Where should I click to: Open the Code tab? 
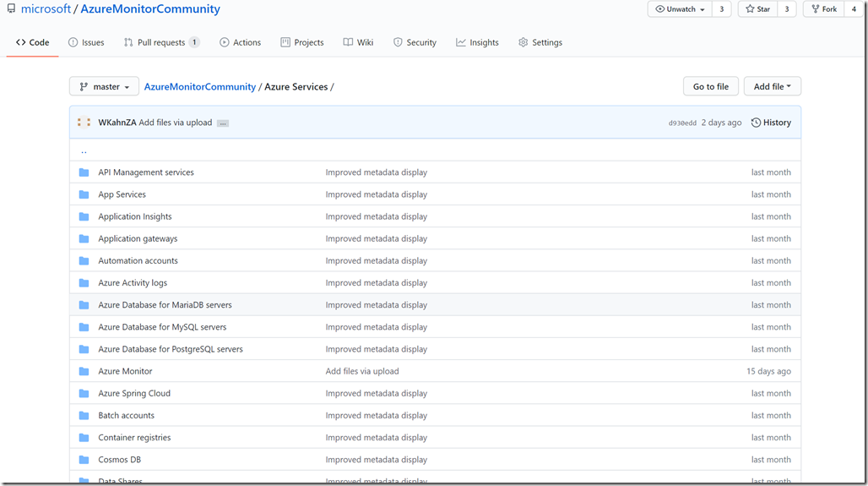point(33,42)
